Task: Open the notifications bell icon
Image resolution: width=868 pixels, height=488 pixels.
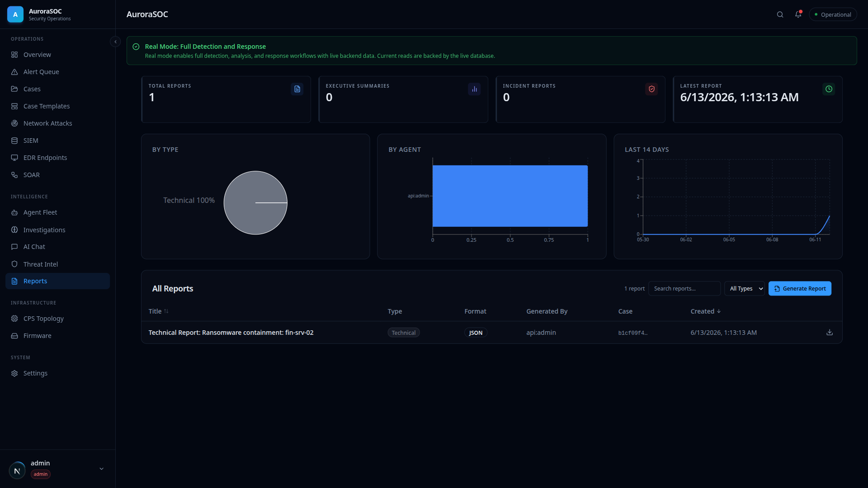Action: (x=798, y=14)
